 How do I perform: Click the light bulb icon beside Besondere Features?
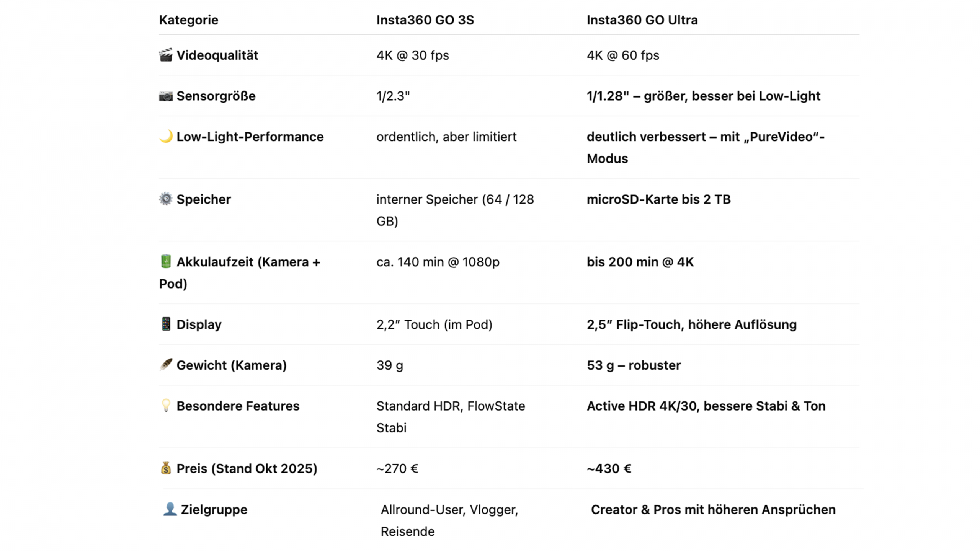pos(165,405)
